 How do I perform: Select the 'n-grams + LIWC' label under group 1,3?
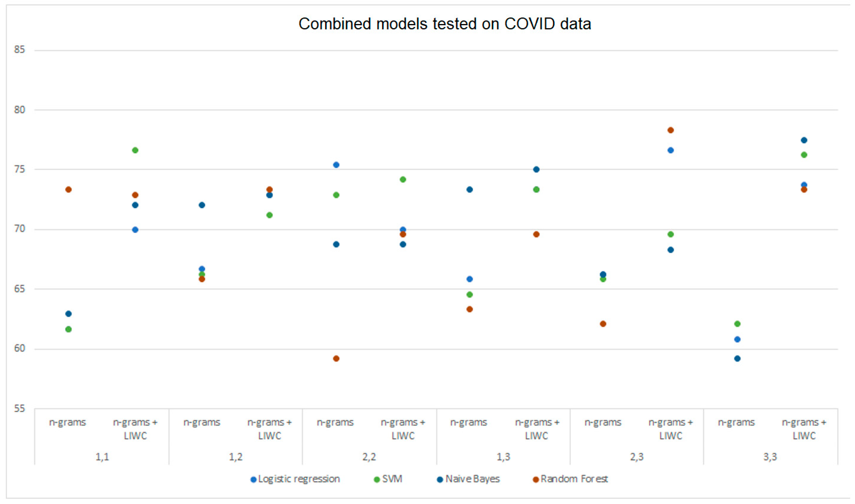tap(537, 429)
